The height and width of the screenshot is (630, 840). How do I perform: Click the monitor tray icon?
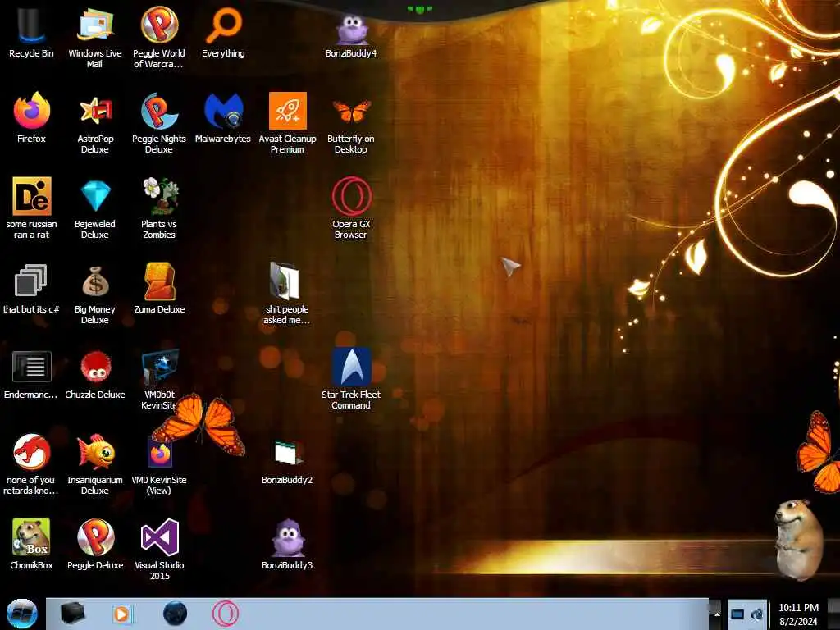pos(737,614)
